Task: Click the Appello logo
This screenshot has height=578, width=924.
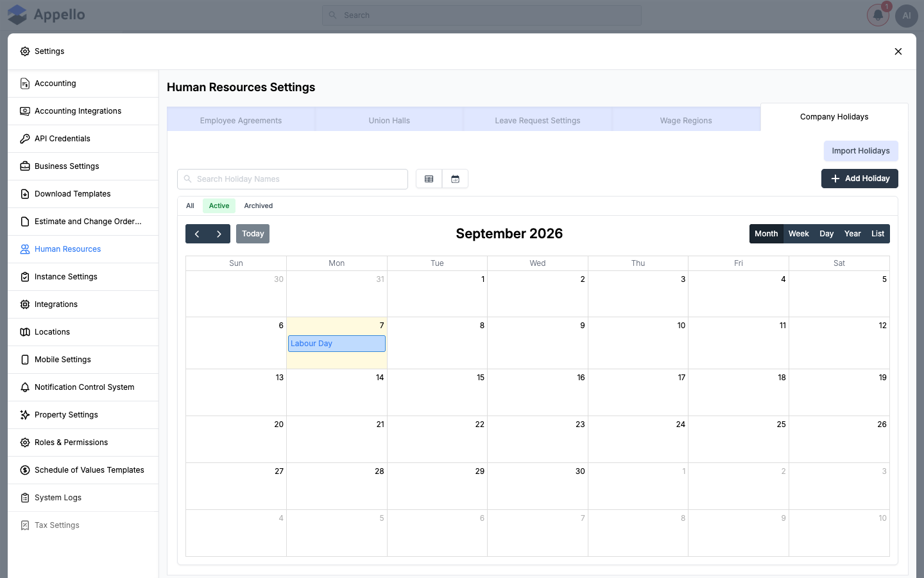Action: click(46, 15)
